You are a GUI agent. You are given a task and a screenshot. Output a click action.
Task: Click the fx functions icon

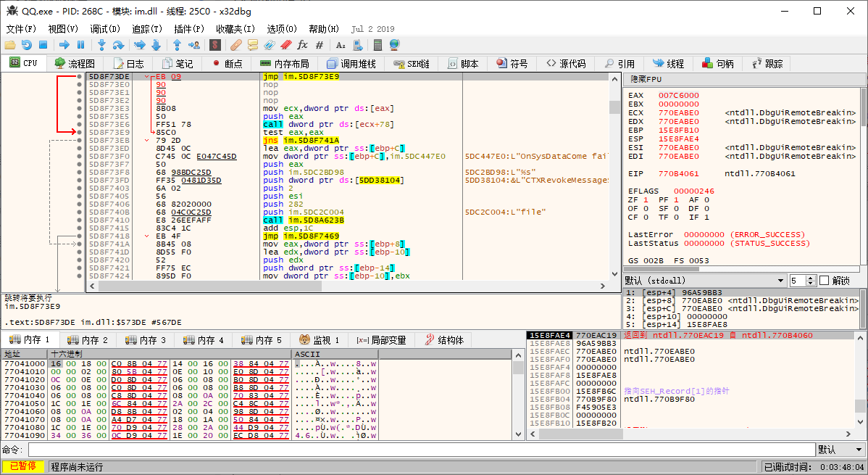tap(303, 45)
